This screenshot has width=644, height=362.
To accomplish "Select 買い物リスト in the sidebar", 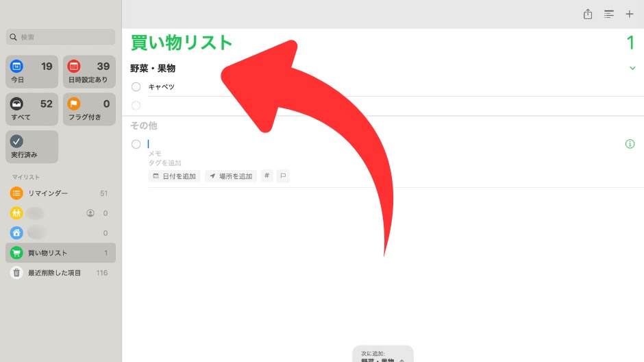I will [x=60, y=253].
